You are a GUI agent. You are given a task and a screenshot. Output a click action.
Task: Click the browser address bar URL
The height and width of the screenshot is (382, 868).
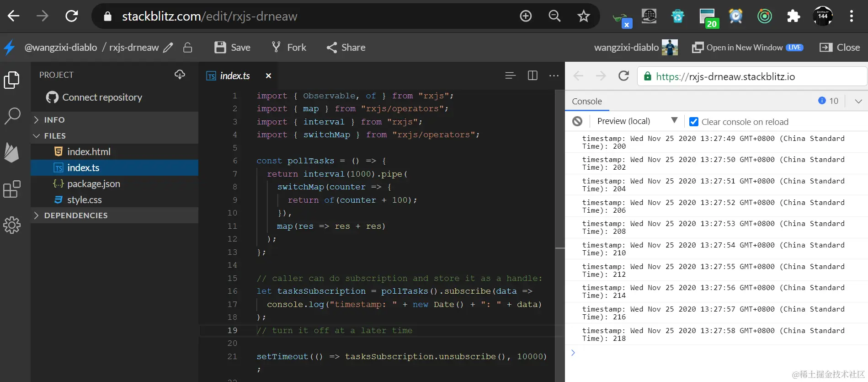point(209,16)
